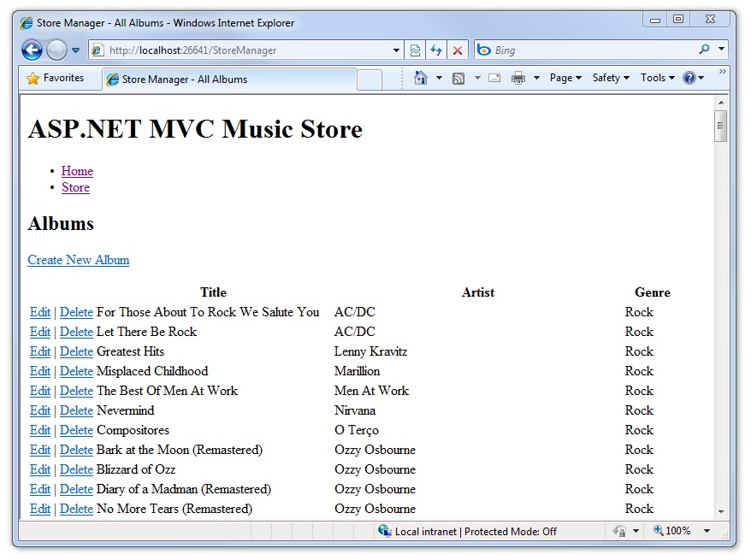Edit the Nevermind album
Image resolution: width=751 pixels, height=560 pixels.
(x=39, y=410)
